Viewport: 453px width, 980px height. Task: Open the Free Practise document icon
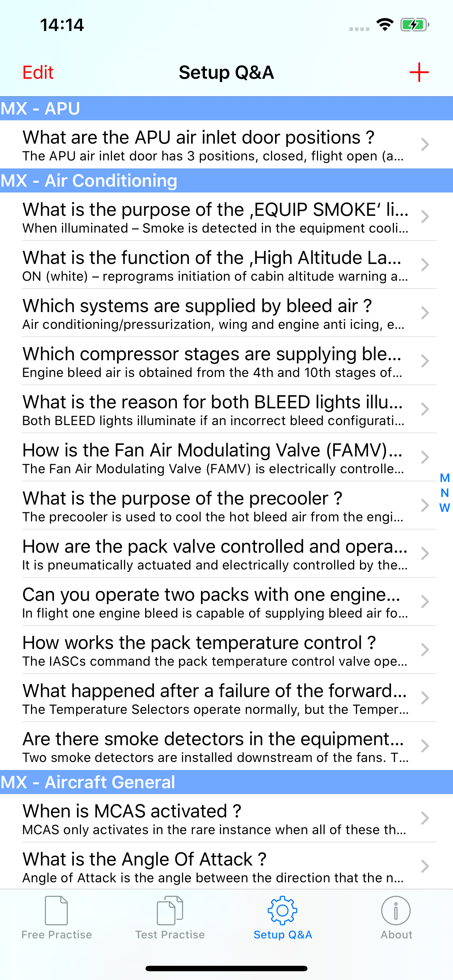[x=56, y=911]
